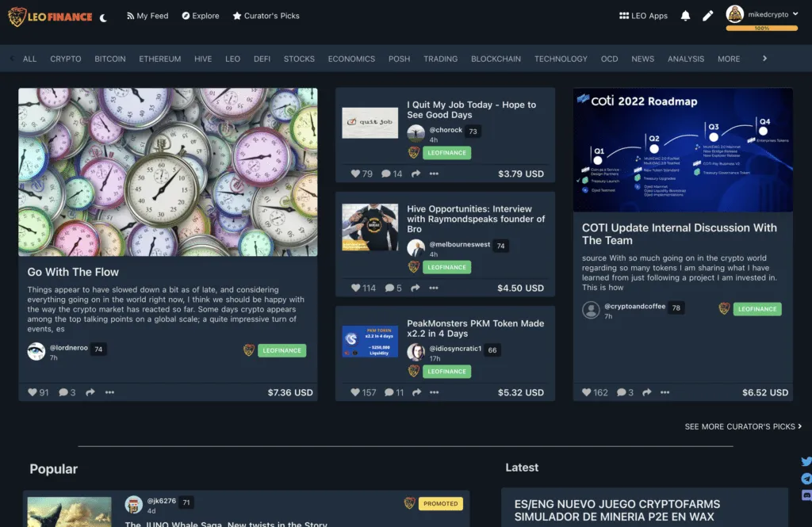
Task: Open comments on I Quit My Job post
Action: click(x=386, y=174)
